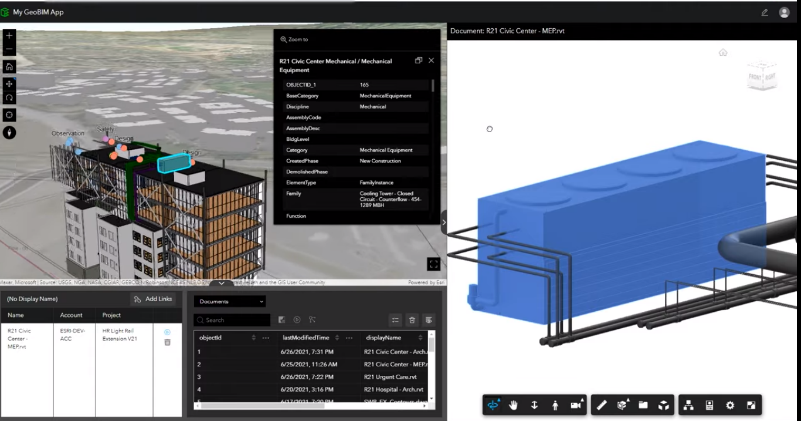Click the Observation label on map
This screenshot has height=421, width=801.
tap(68, 133)
